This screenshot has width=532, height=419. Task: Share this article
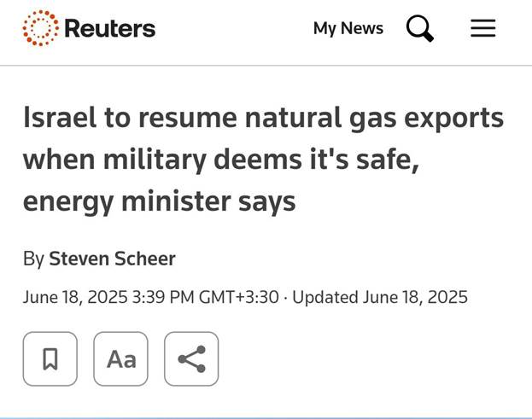191,359
